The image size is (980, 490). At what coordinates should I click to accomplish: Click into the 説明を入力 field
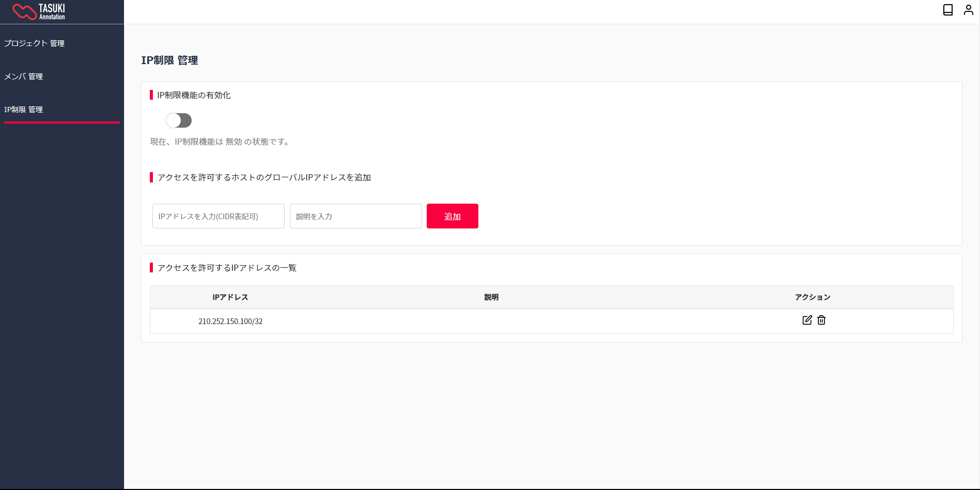(355, 216)
